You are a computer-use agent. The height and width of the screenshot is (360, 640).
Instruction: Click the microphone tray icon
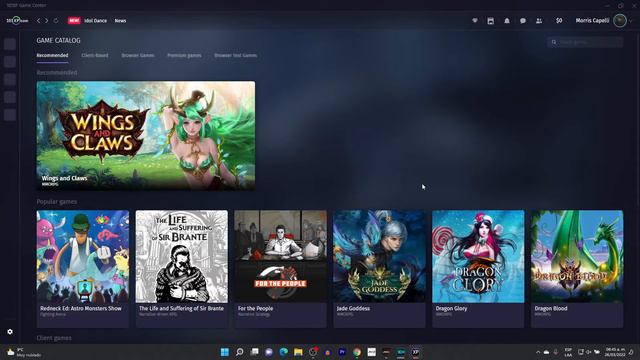coord(556,352)
